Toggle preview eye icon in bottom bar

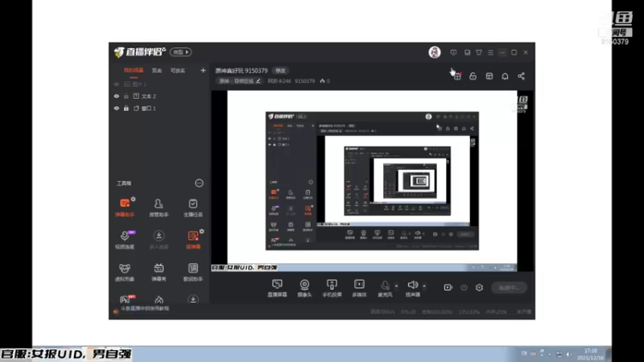(464, 287)
